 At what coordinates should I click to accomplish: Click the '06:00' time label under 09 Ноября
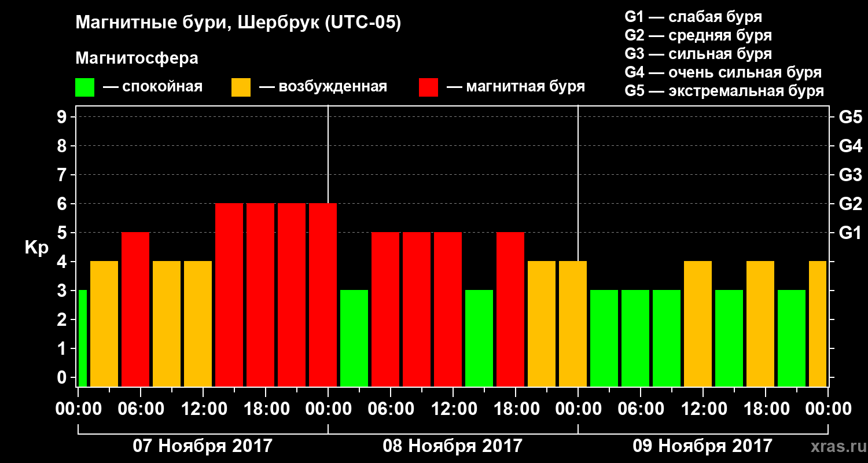(640, 409)
